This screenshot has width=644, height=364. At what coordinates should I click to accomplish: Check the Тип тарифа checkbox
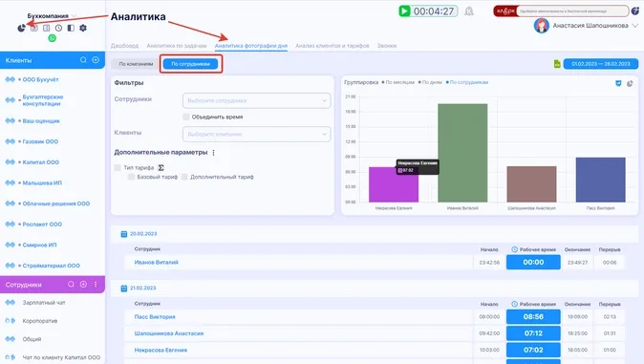[118, 167]
